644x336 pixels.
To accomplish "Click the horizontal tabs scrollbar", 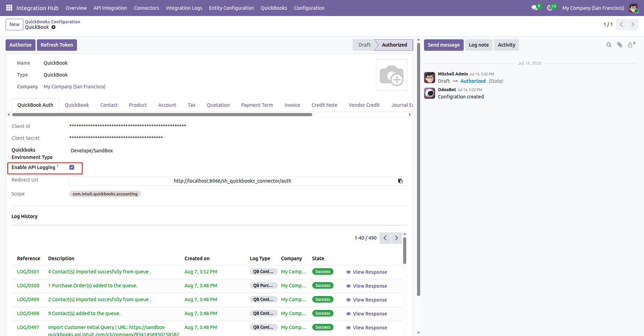I will (162, 114).
